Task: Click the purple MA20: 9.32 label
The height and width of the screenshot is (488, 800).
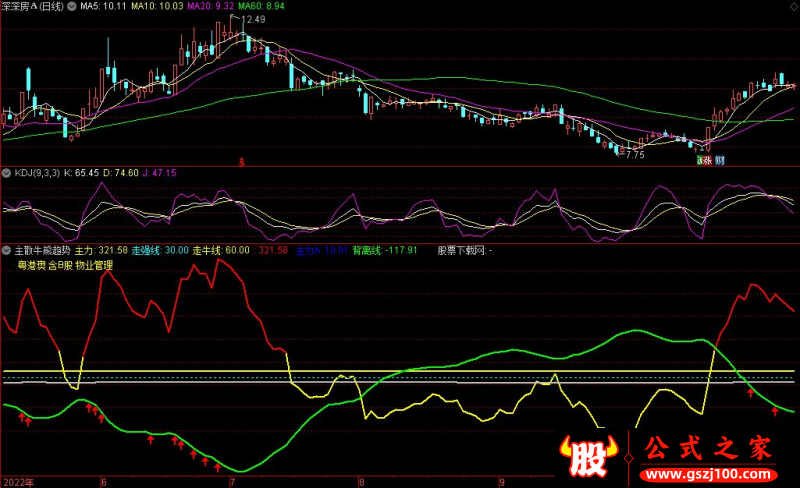Action: (x=209, y=6)
